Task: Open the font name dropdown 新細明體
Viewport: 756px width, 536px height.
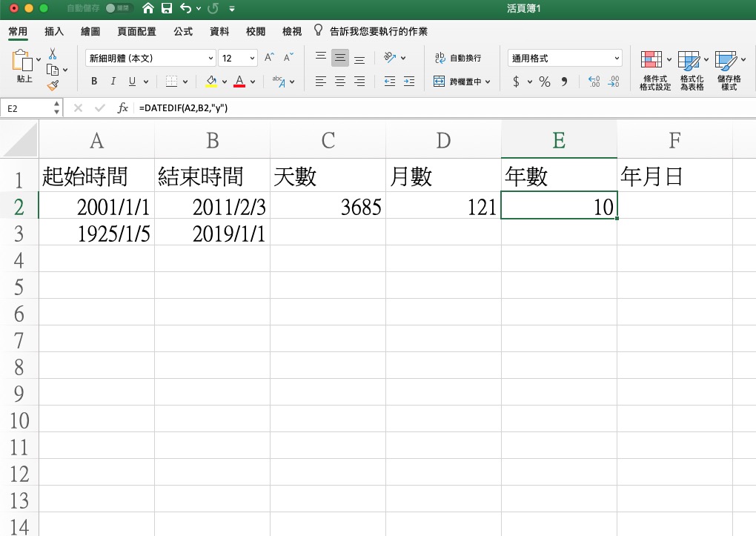Action: [150, 58]
